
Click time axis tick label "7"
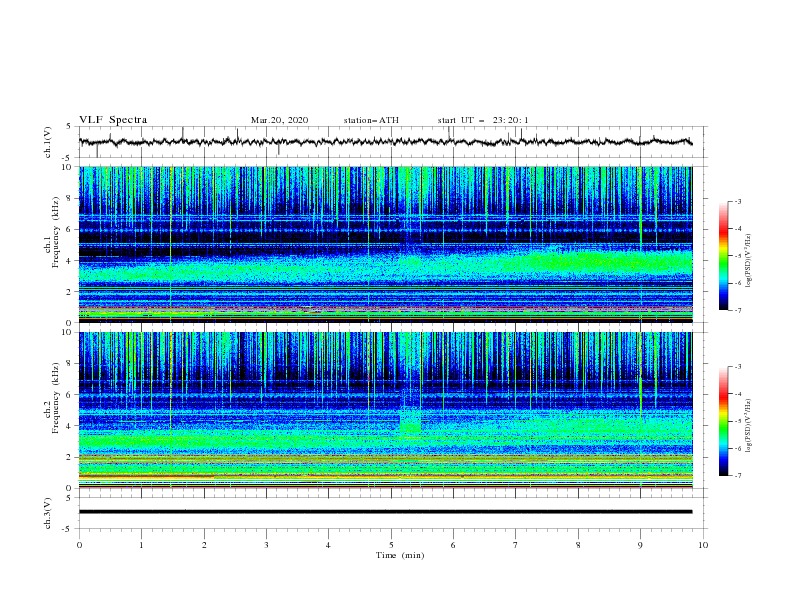click(516, 545)
